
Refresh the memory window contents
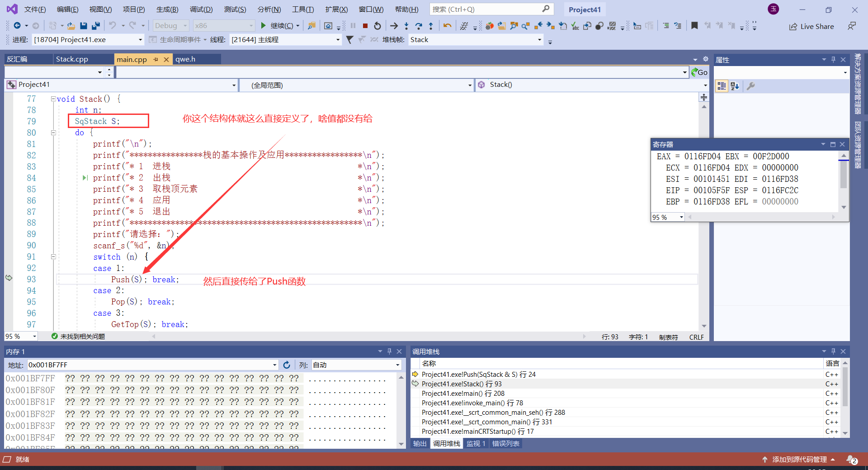point(287,365)
